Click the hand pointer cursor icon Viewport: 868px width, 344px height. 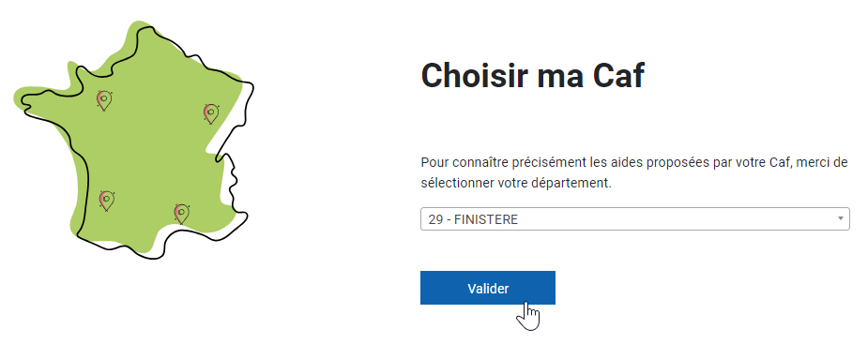[528, 316]
